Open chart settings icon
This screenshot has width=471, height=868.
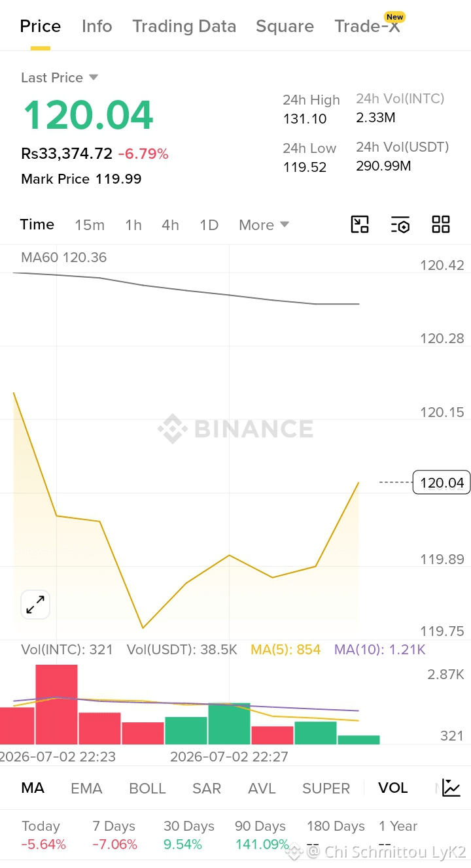400,224
